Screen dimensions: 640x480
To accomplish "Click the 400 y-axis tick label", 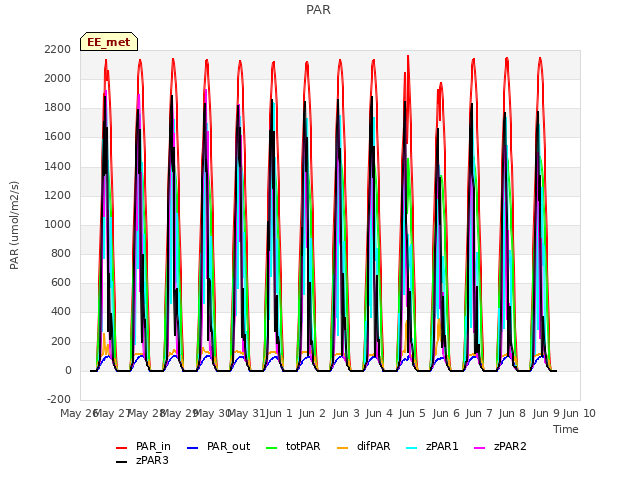I will 61,311.
